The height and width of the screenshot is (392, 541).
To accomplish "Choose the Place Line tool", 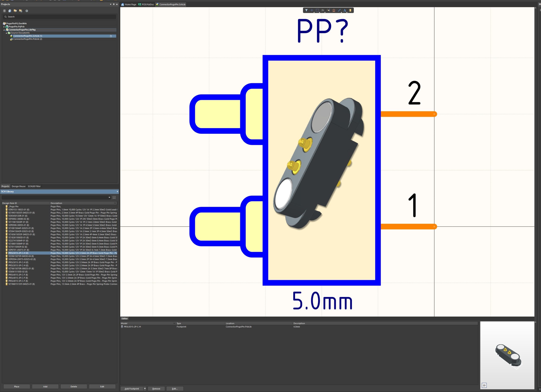I will click(339, 10).
